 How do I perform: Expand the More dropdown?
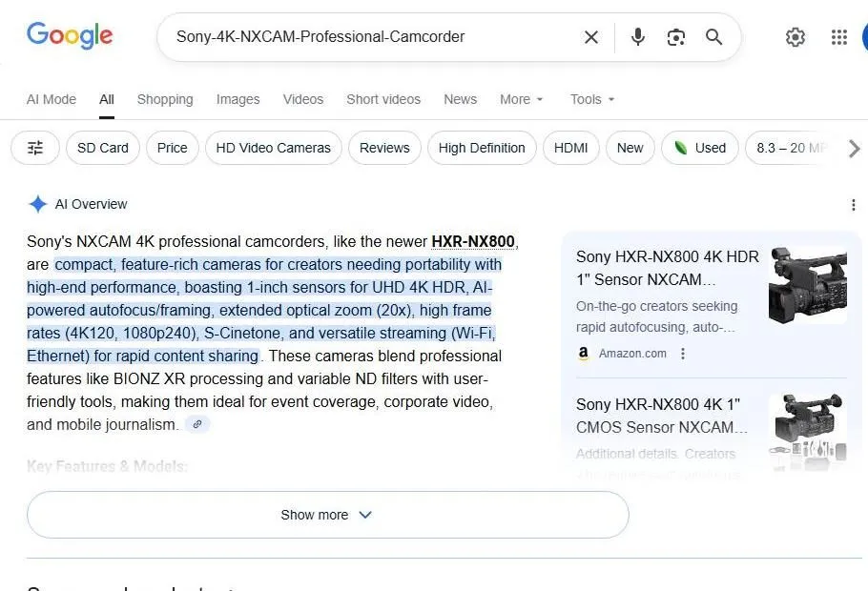point(522,99)
